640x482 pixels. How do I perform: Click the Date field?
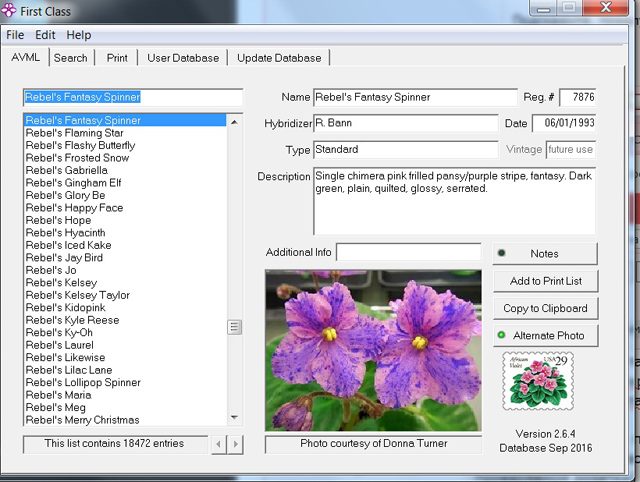point(564,123)
